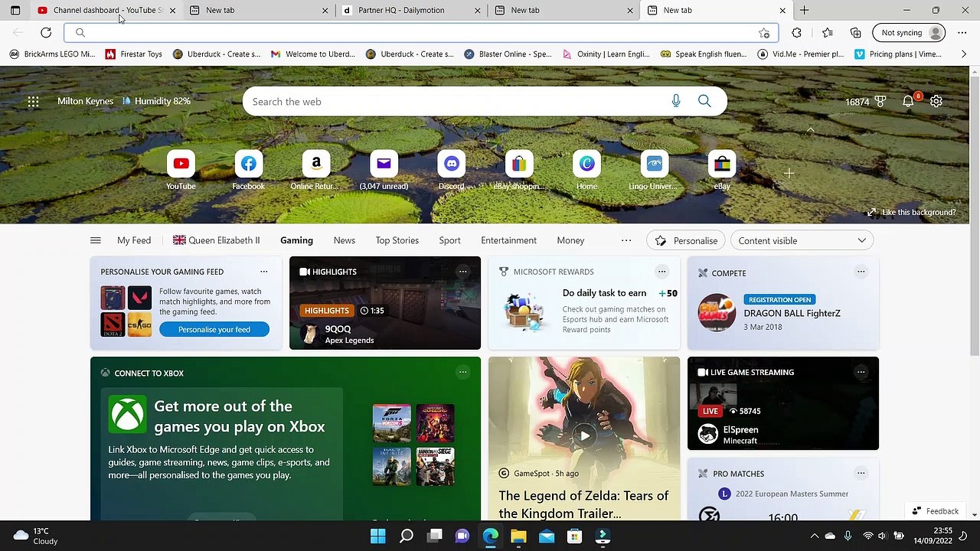
Task: Expand more feed categories ellipsis
Action: click(626, 240)
